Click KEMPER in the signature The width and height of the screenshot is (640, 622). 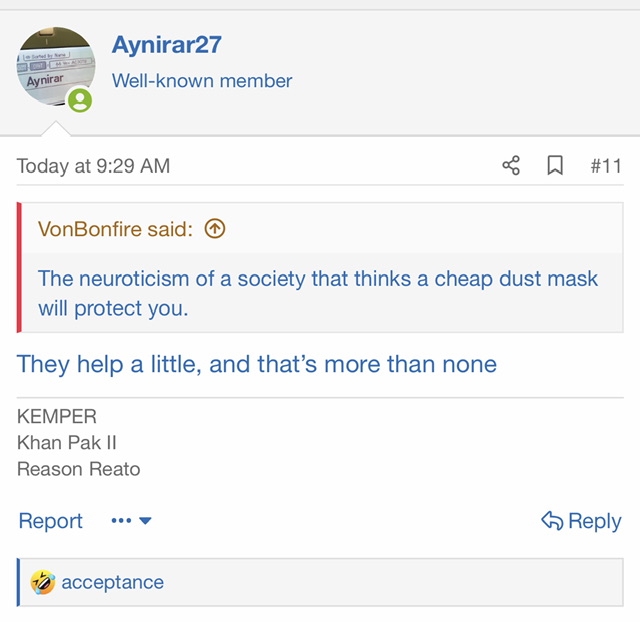pyautogui.click(x=57, y=417)
